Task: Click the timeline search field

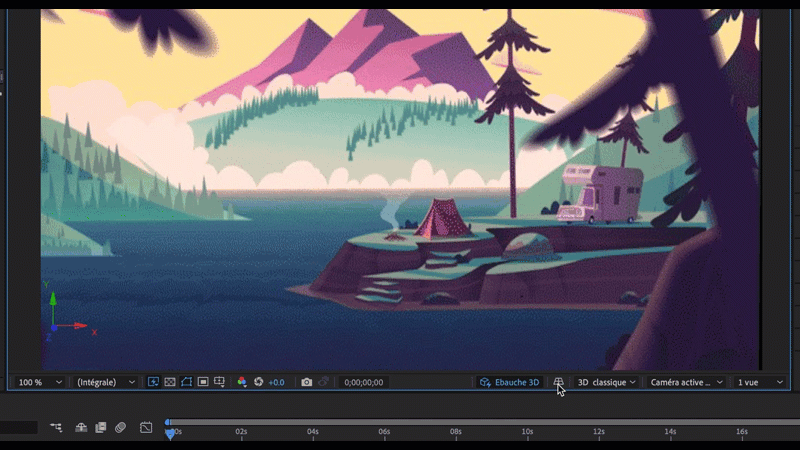Action: [x=18, y=427]
